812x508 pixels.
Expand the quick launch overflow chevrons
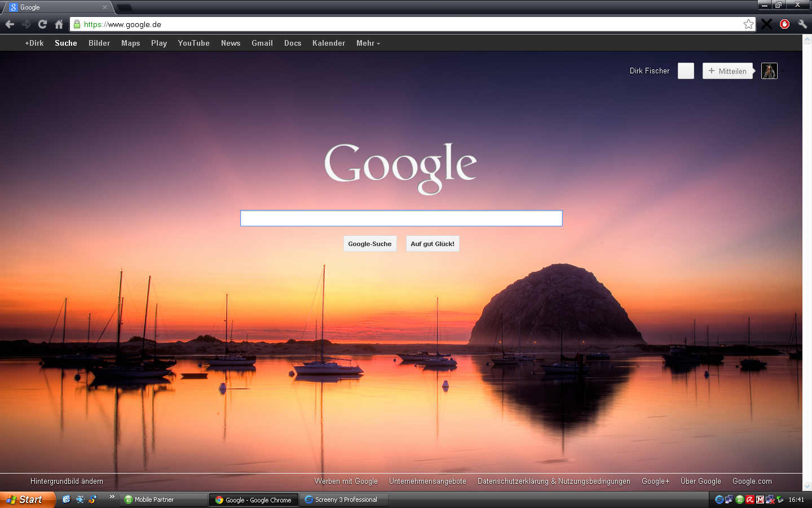tap(112, 497)
